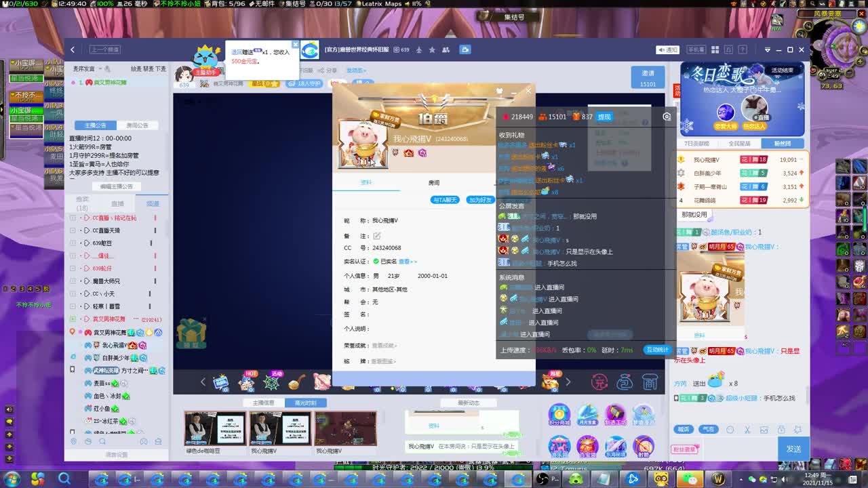868x488 pixels.
Task: Open the 邀请 15101 invite button
Action: pyautogui.click(x=648, y=78)
